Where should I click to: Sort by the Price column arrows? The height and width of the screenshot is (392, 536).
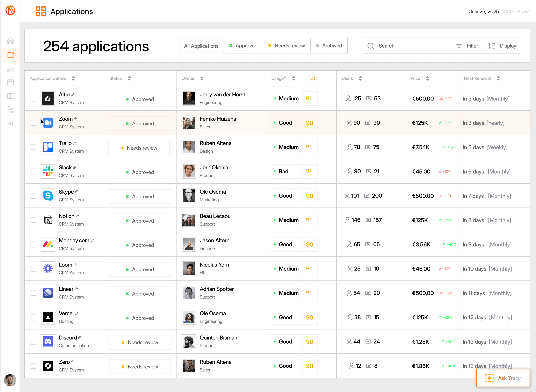pos(427,78)
